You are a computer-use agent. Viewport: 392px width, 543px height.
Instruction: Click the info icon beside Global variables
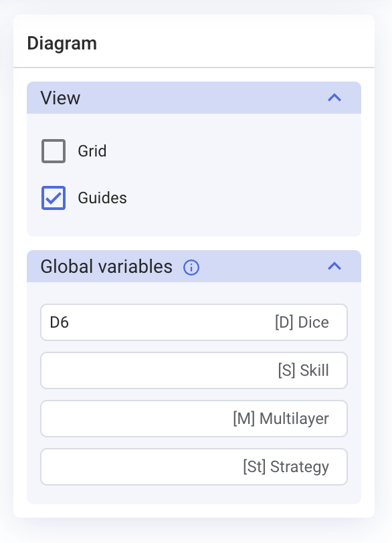click(191, 267)
